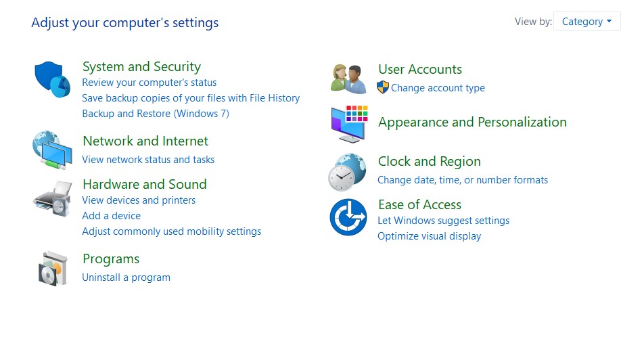Open the View by Category dropdown

(x=587, y=22)
